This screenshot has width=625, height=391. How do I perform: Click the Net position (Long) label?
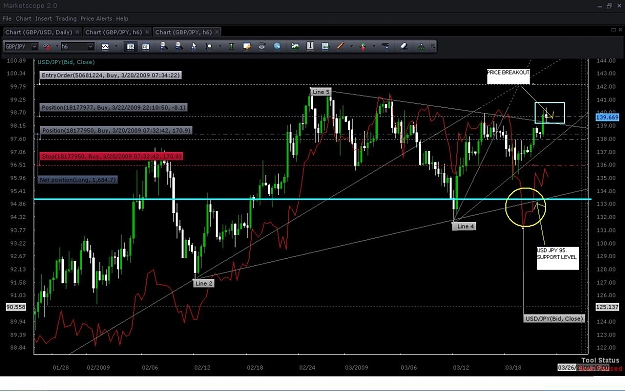coord(78,180)
